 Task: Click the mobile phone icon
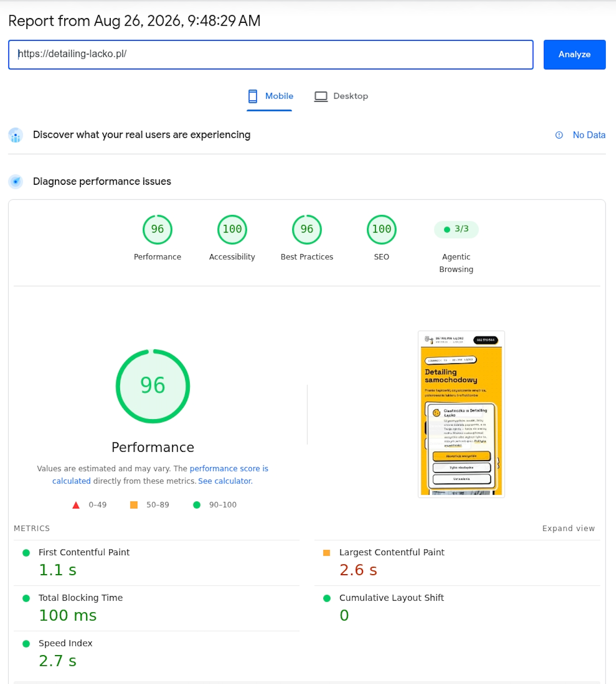253,96
